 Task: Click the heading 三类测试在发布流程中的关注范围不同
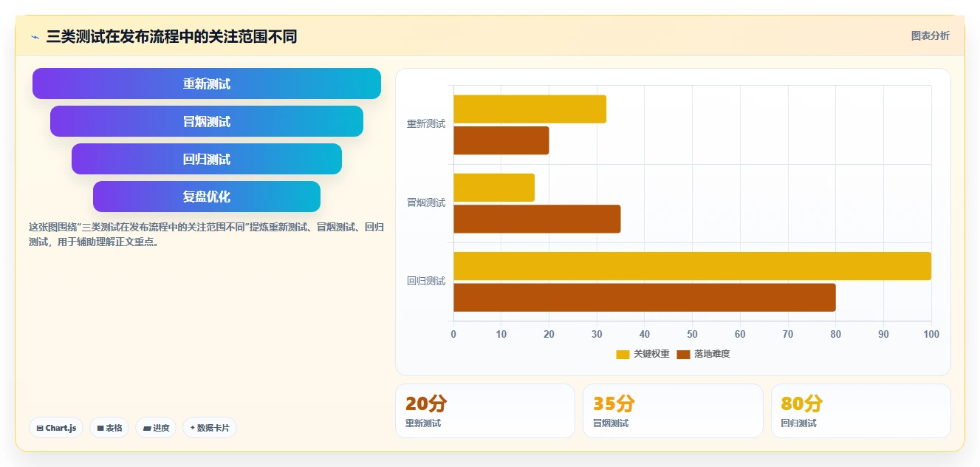tap(171, 36)
